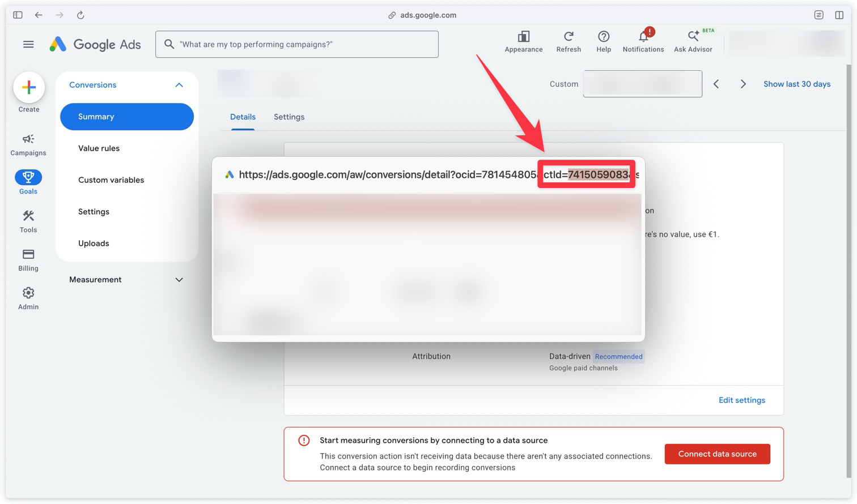This screenshot has width=857, height=504.
Task: Go to the previous date range
Action: [716, 84]
